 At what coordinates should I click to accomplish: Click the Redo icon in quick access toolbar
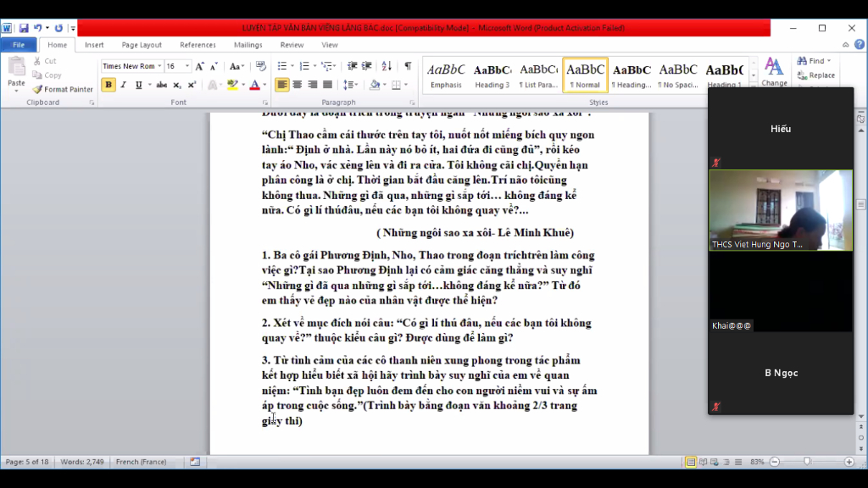click(58, 28)
